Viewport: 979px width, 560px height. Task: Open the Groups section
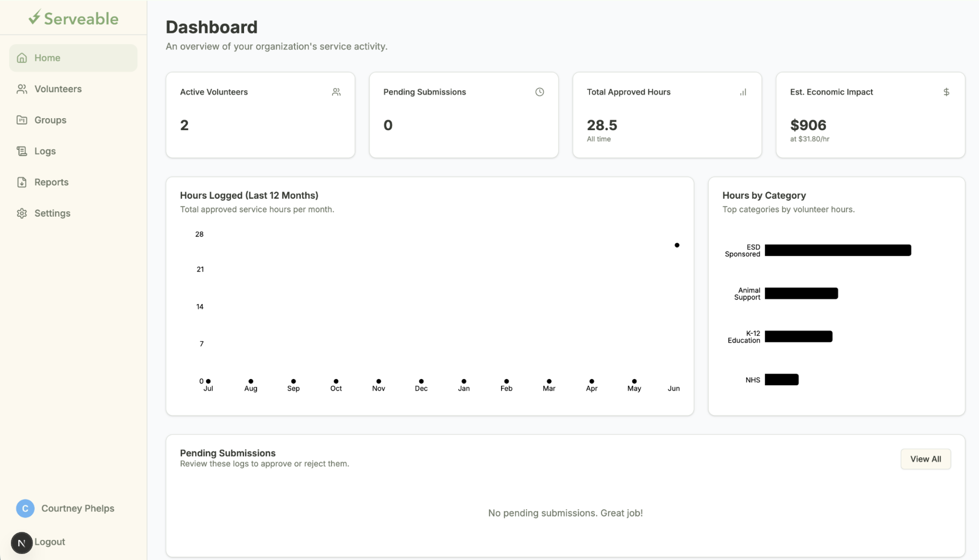(x=73, y=120)
